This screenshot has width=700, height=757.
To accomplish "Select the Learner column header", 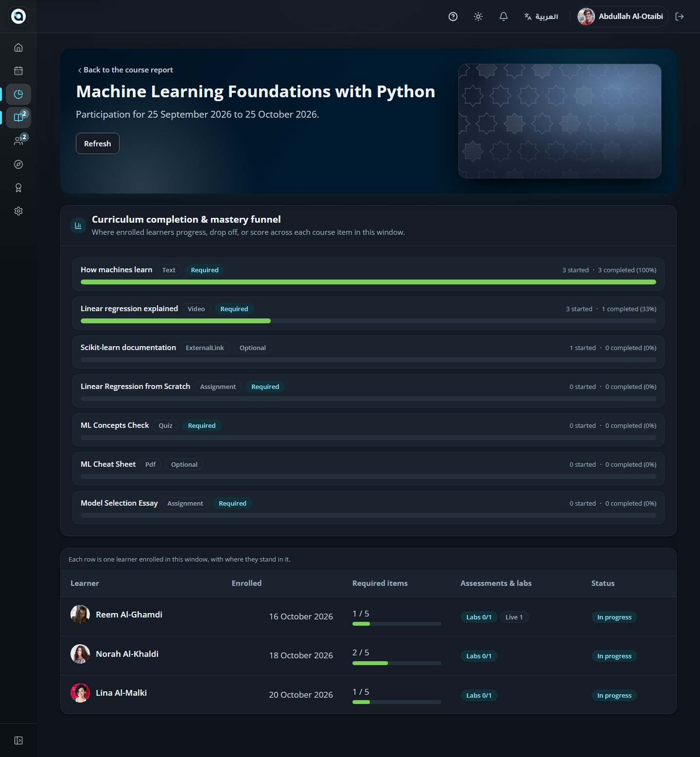I will pyautogui.click(x=85, y=583).
